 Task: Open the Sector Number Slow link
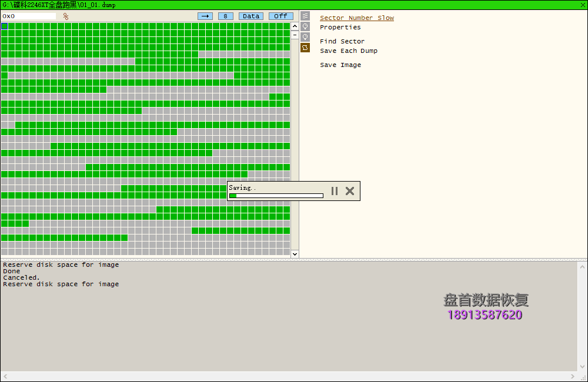[x=357, y=18]
